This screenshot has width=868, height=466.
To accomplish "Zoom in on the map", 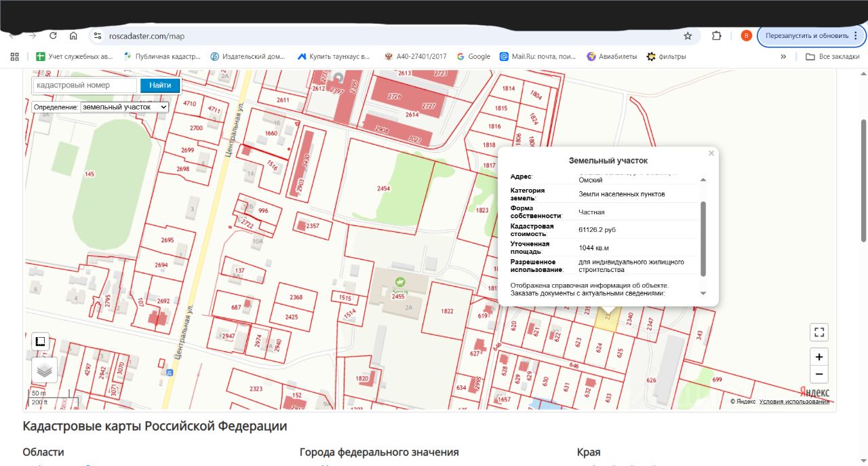I will tap(819, 357).
